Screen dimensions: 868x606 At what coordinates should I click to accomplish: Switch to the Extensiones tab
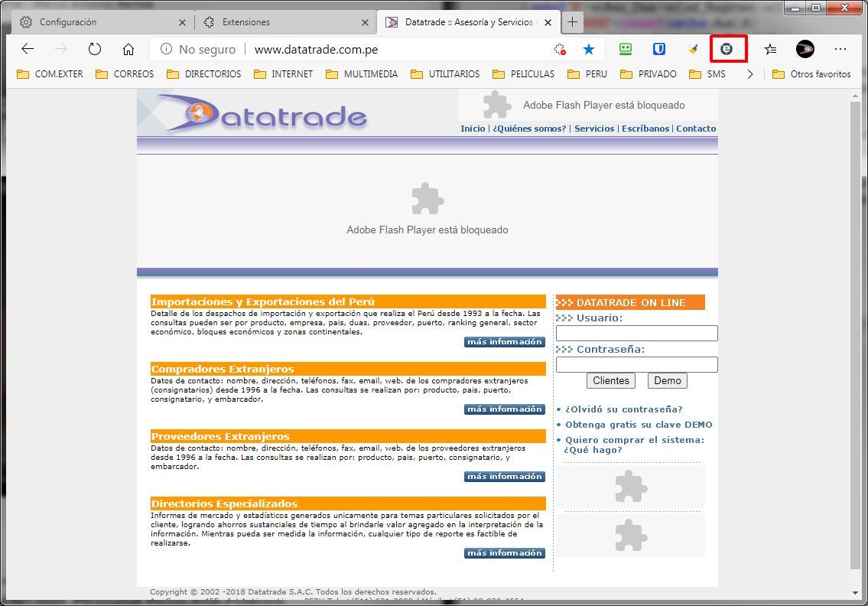click(285, 22)
